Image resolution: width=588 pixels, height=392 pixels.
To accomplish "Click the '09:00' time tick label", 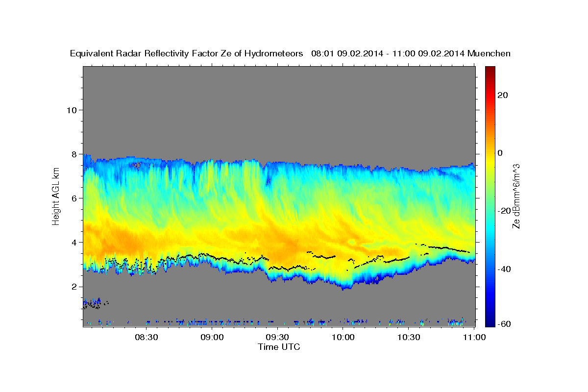I will [212, 337].
